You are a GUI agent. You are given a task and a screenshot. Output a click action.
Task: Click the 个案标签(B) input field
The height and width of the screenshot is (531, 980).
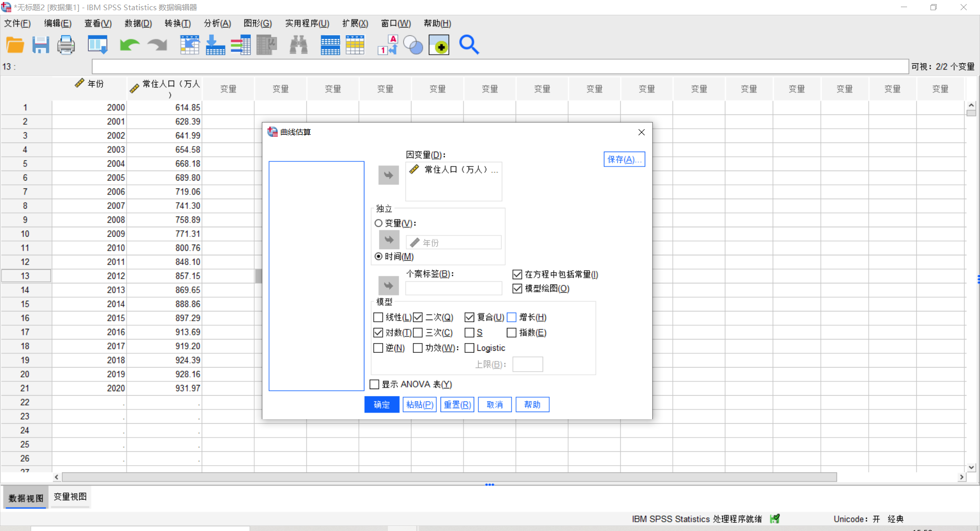(x=454, y=288)
